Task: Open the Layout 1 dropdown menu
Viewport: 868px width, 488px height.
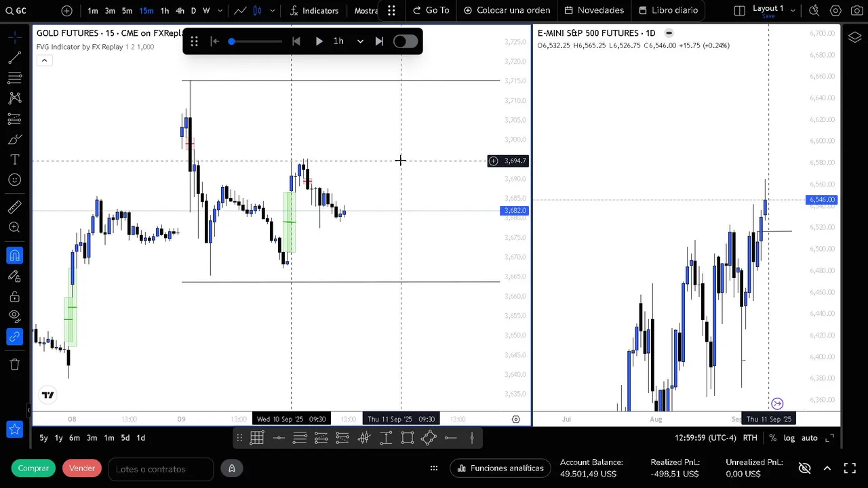Action: [x=774, y=10]
